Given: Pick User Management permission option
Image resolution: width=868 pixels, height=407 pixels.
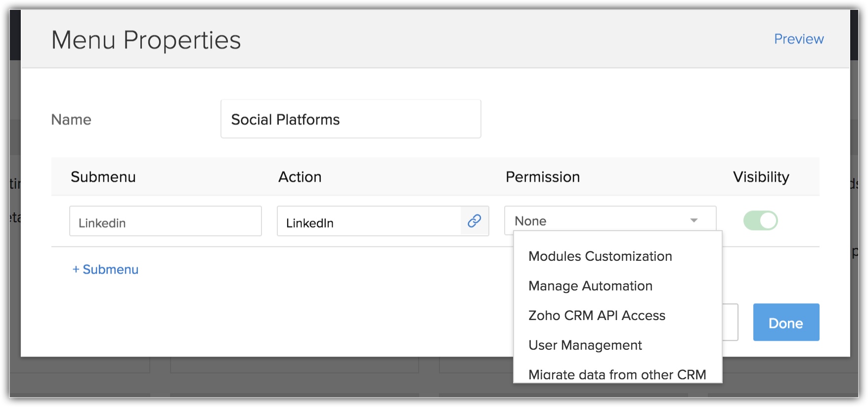Looking at the screenshot, I should 585,345.
